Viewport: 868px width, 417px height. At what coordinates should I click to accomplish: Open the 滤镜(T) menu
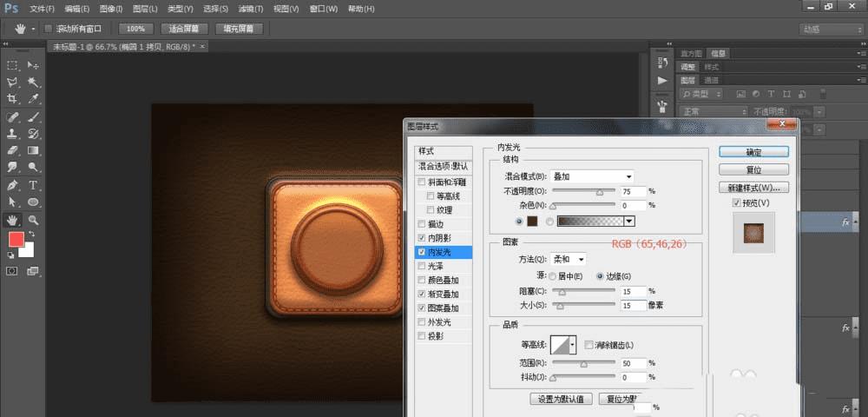pos(251,9)
